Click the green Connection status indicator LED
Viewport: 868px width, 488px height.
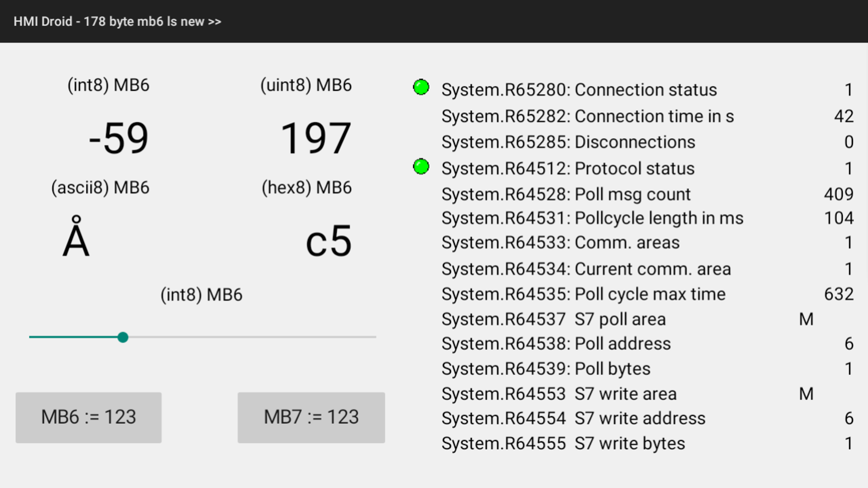[421, 87]
